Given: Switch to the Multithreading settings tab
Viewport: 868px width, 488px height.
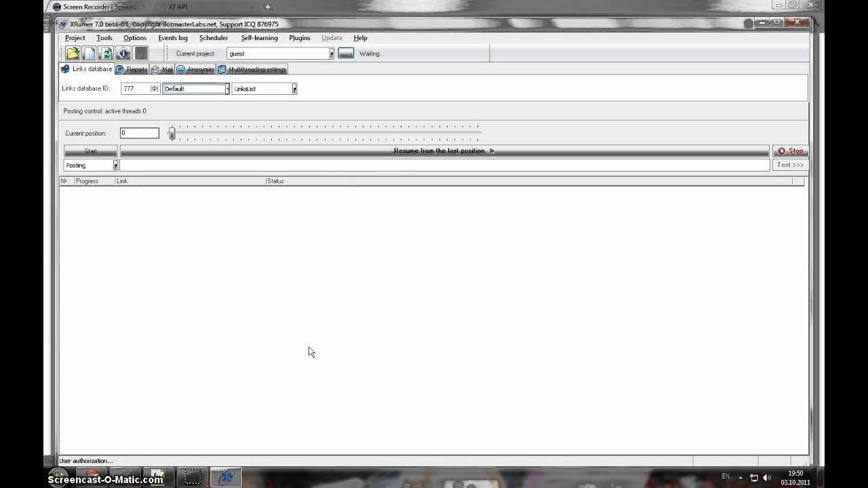Looking at the screenshot, I should [252, 70].
